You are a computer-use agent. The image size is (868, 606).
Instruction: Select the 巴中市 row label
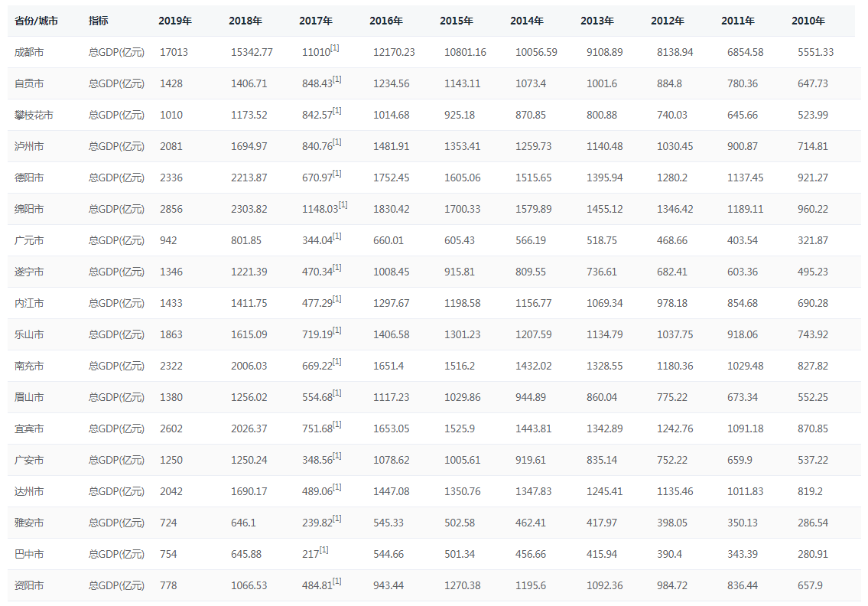point(29,554)
